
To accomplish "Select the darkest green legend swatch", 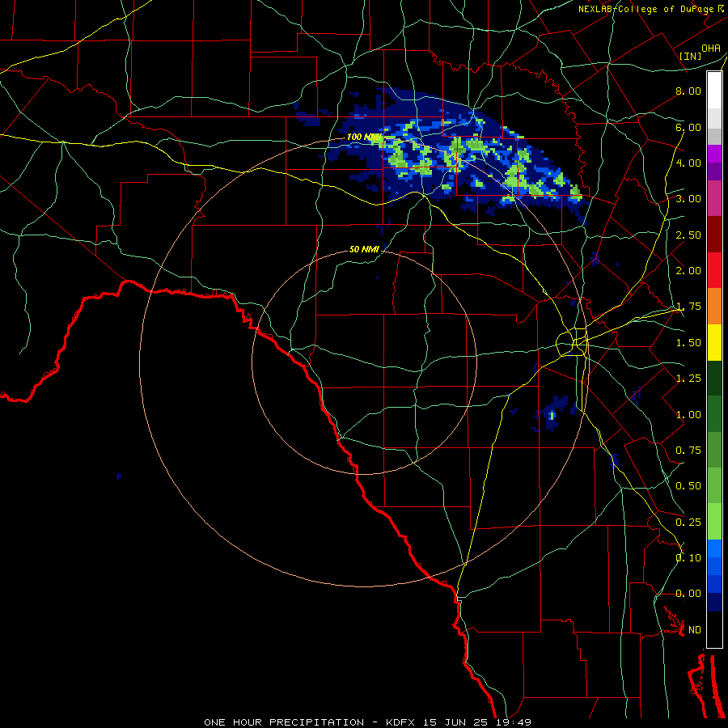I will 714,378.
